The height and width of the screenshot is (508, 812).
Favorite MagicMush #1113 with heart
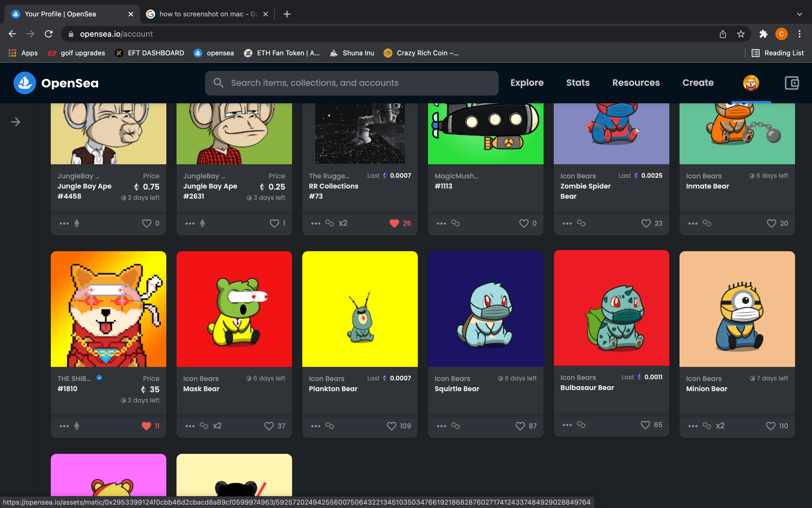click(x=524, y=224)
